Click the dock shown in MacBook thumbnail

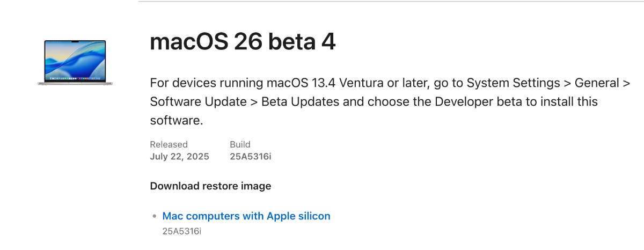point(75,79)
